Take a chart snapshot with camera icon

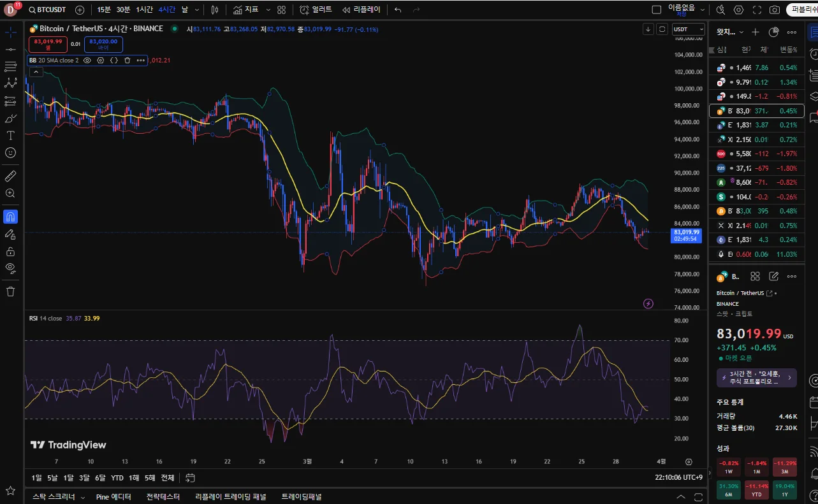[775, 10]
